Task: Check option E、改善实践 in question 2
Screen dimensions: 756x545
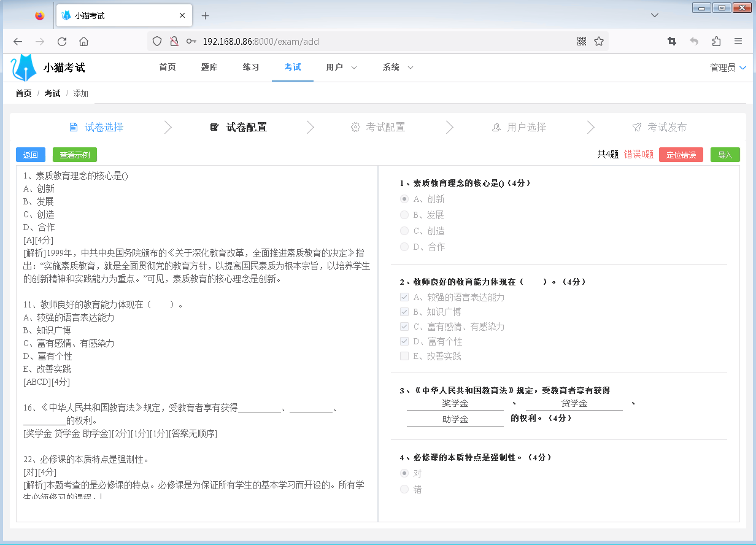Action: pos(404,355)
